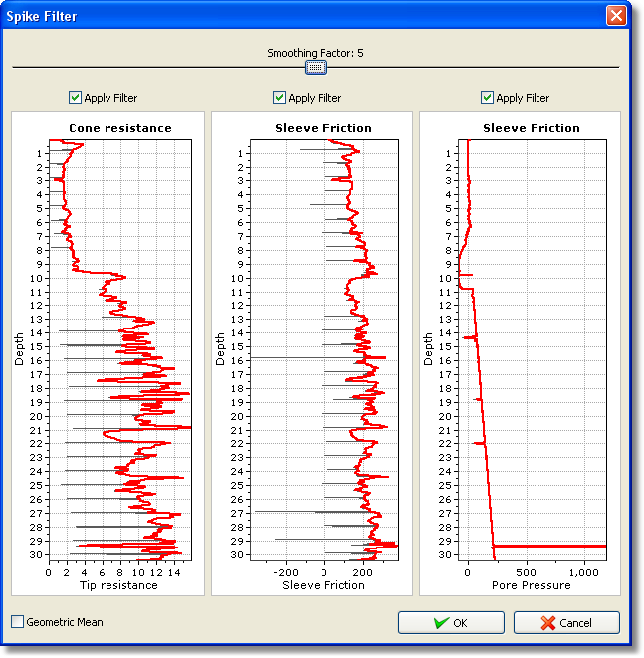Viewport: 644px width, 658px height.
Task: Click the Smoothing Factor slider thumb
Action: [x=316, y=67]
